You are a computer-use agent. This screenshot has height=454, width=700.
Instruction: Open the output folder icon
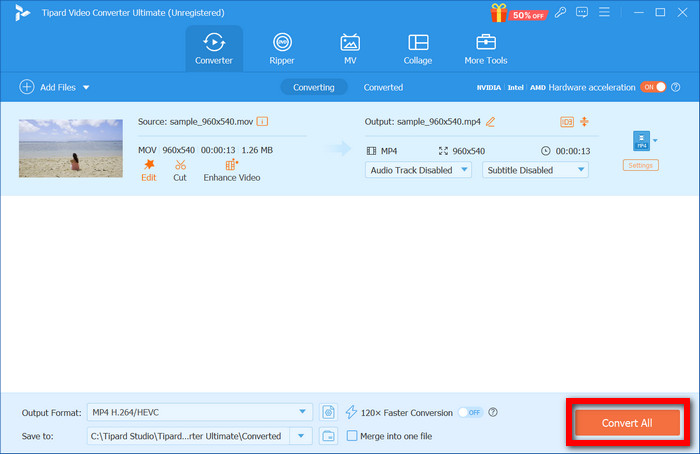tap(329, 436)
